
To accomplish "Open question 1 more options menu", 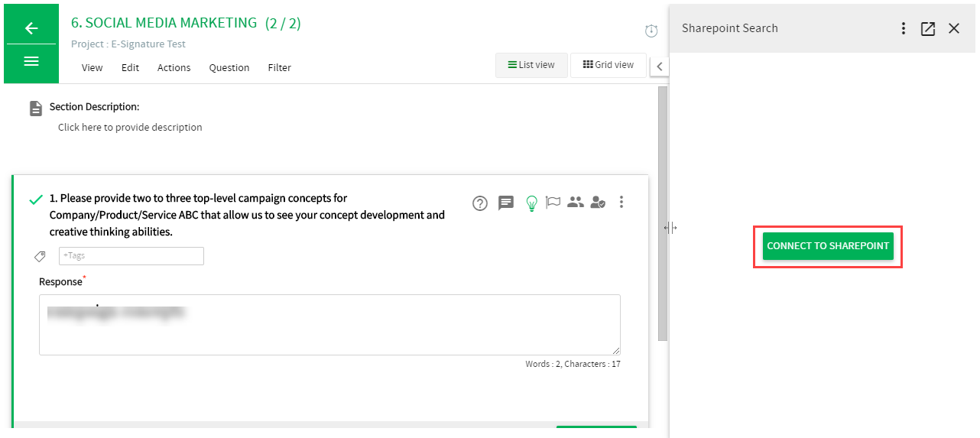I will (x=621, y=203).
